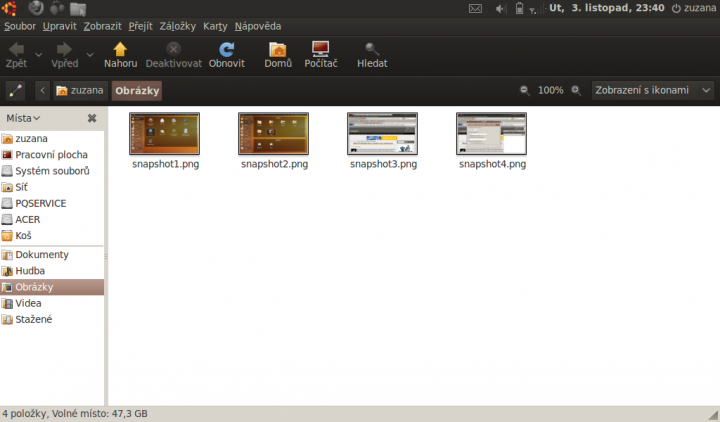720x422 pixels.
Task: Open Počítač computer view
Action: (x=321, y=55)
